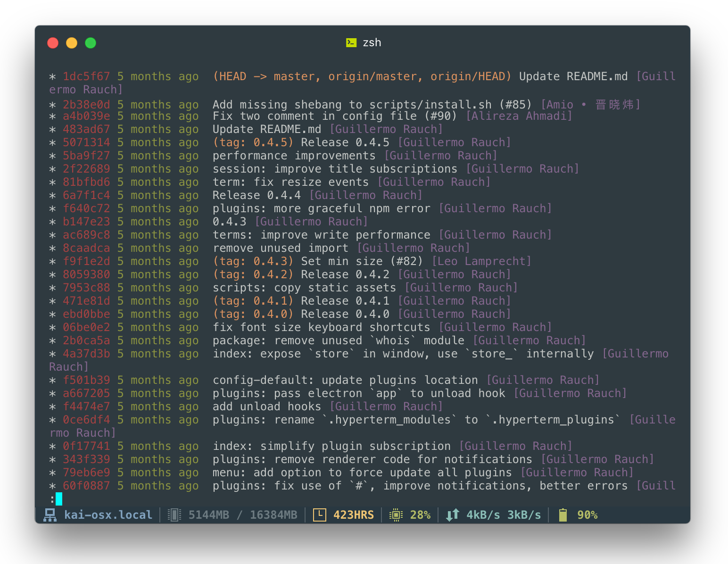Click 'Add missing shebang to scripts/install.sh' message
The height and width of the screenshot is (564, 728).
point(352,105)
